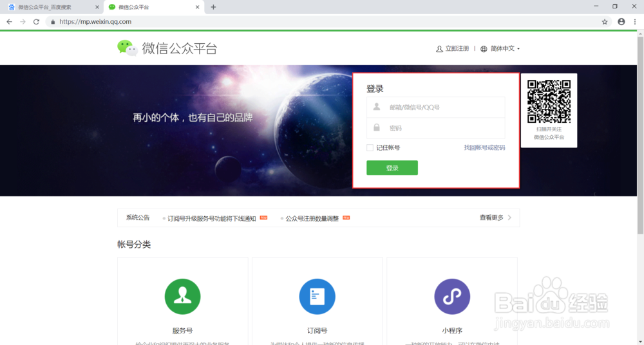Focus the 邮箱/微信号/QQ号 input field
Image resolution: width=644 pixels, height=345 pixels.
point(436,107)
